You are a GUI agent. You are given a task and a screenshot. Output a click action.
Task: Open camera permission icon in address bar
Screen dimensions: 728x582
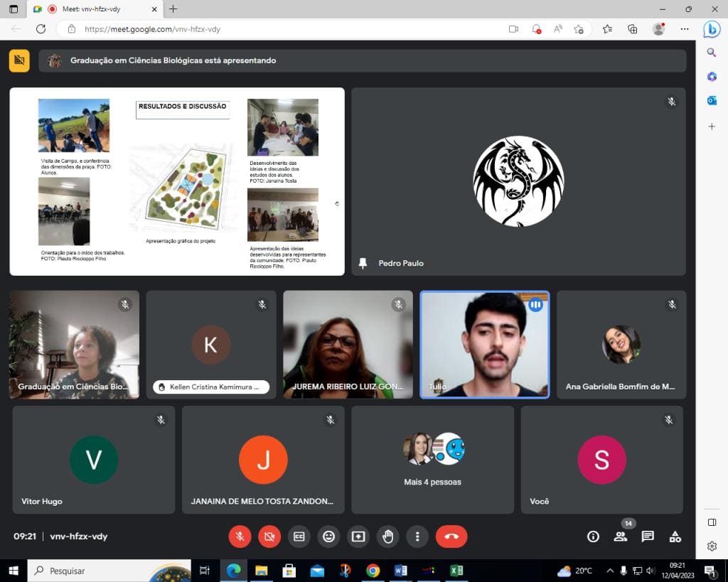pyautogui.click(x=513, y=28)
